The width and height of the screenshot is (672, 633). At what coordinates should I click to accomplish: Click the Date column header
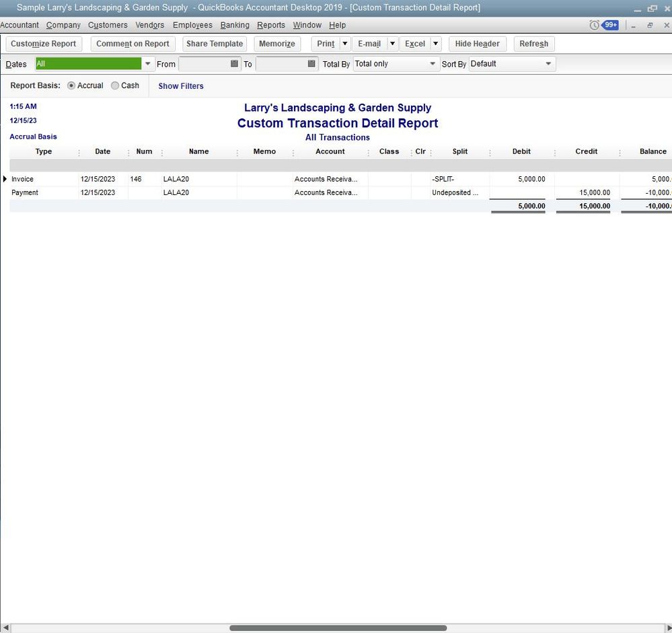pos(103,151)
